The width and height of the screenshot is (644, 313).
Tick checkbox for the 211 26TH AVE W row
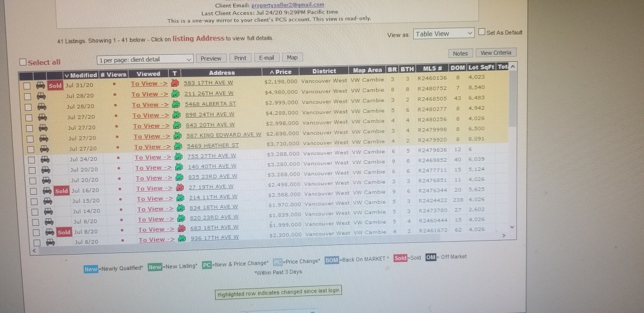[x=27, y=96]
